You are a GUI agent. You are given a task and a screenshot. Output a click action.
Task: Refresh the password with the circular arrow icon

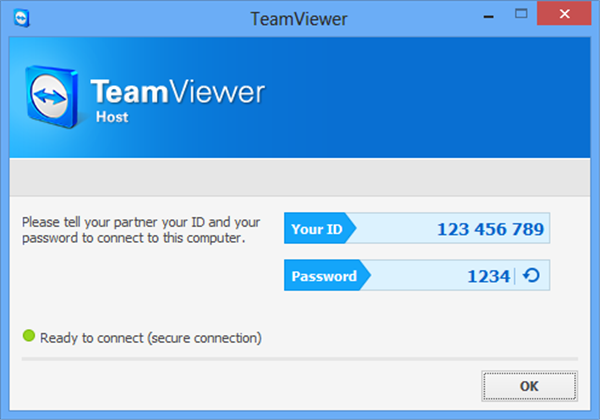[x=532, y=275]
